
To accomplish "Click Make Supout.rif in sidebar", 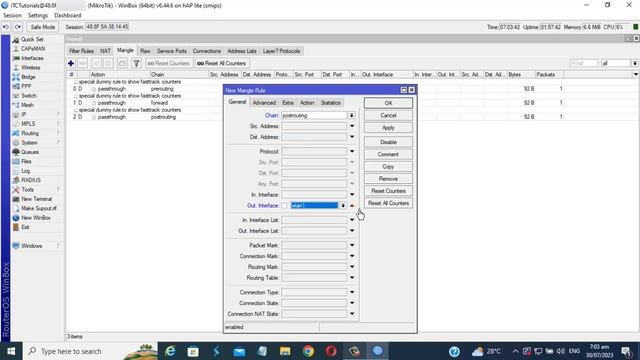I will tap(38, 208).
